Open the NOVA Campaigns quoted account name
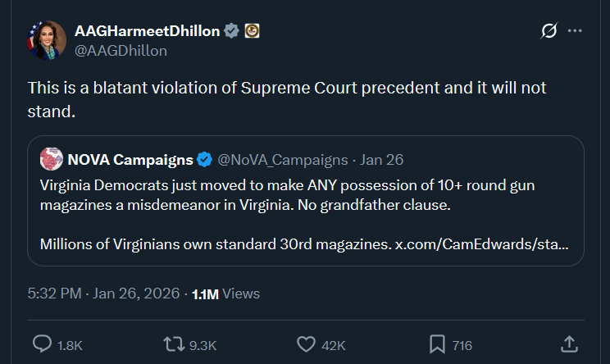Screen dimensions: 610x364 (130, 159)
